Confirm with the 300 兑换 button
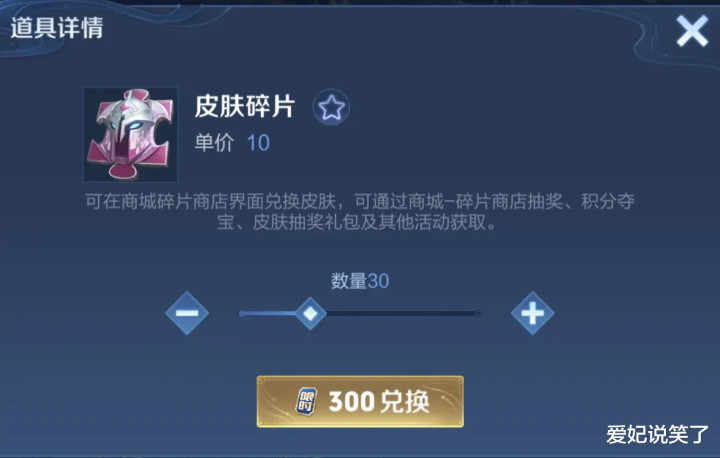The width and height of the screenshot is (720, 458). 360,401
